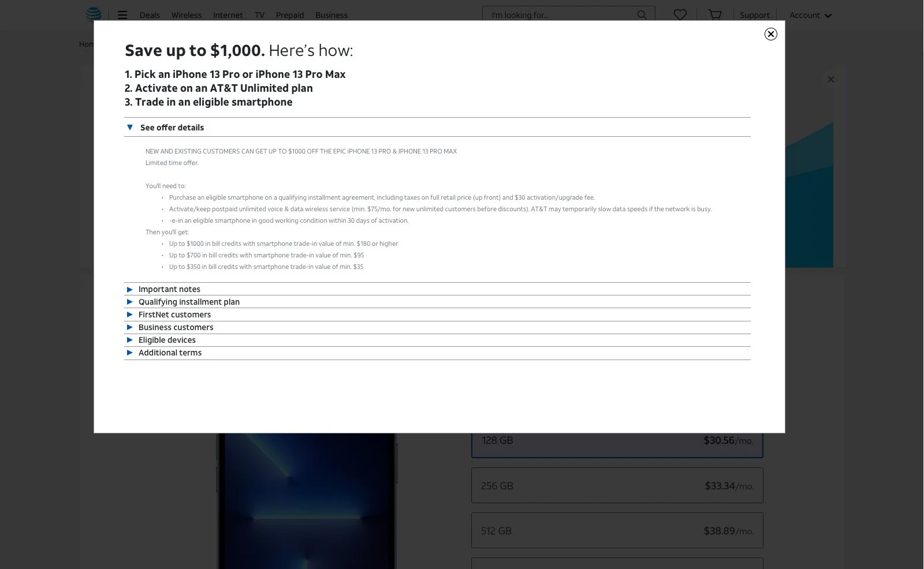Open the Deals menu
Screen dimensions: 924x569
(150, 15)
